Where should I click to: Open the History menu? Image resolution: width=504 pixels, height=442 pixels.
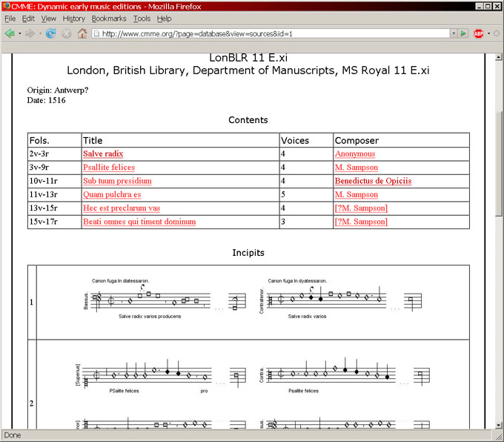tap(73, 19)
